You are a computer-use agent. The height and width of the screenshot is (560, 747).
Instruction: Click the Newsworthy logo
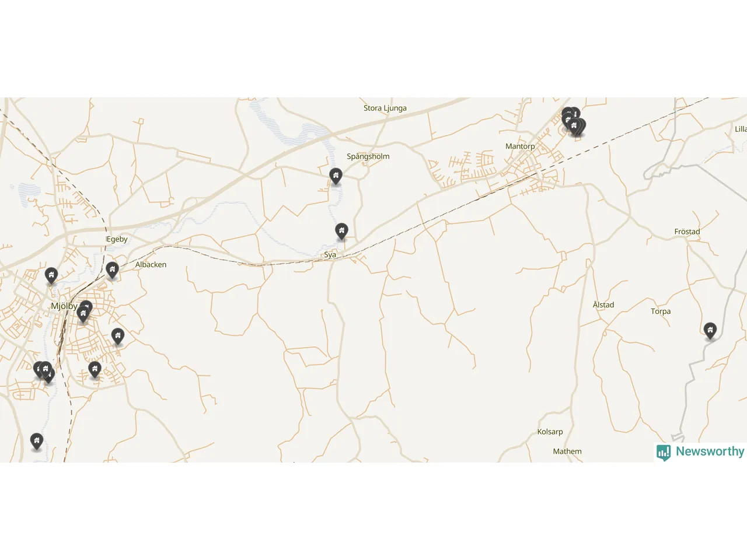coord(700,452)
